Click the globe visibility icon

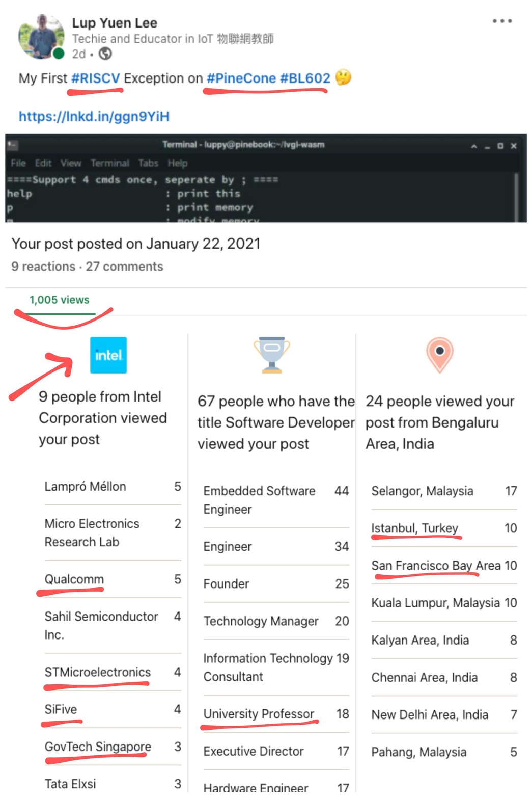(x=105, y=54)
